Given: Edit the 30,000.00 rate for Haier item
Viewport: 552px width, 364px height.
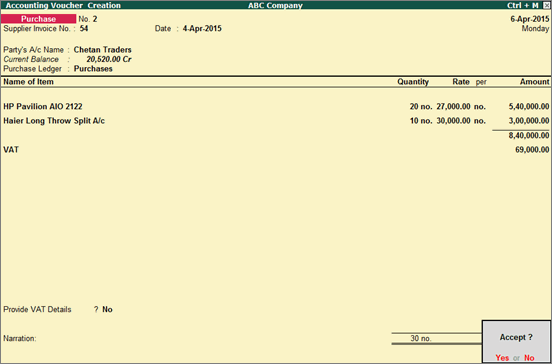Looking at the screenshot, I should tap(453, 121).
